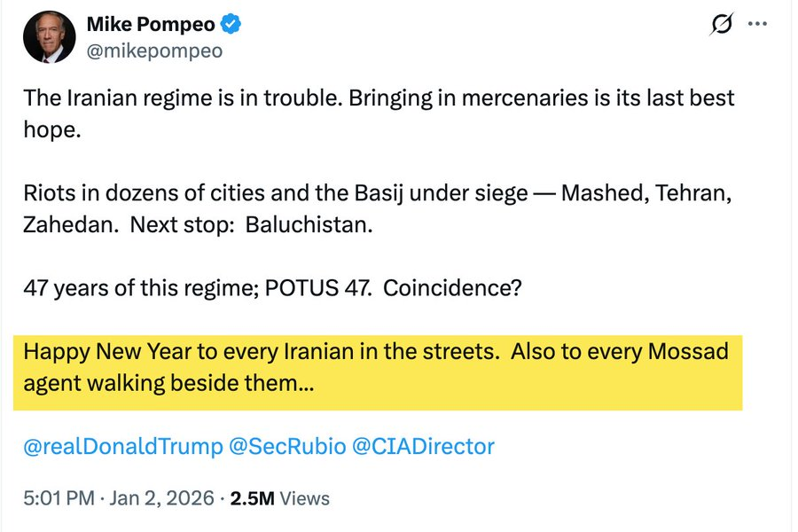Open the @SecRubio mention link
The height and width of the screenshot is (532, 798).
click(287, 446)
